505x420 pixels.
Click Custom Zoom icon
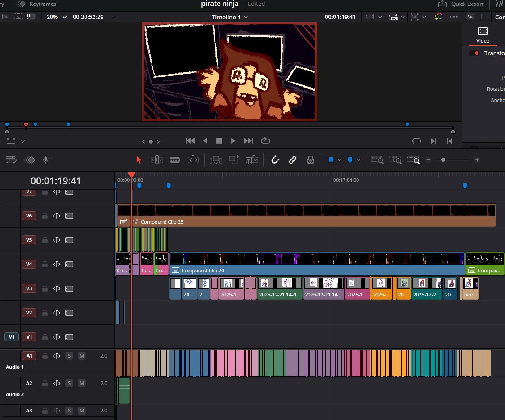pyautogui.click(x=413, y=160)
